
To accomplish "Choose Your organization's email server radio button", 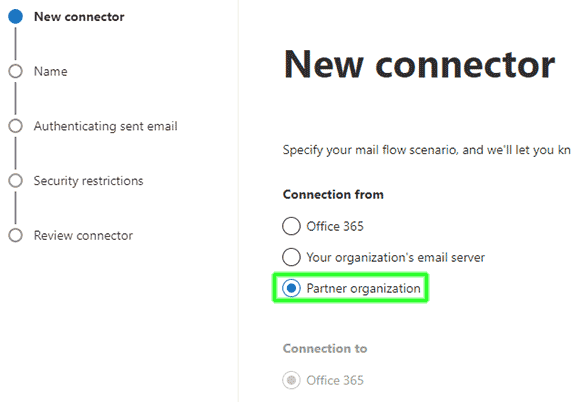I will tap(291, 257).
